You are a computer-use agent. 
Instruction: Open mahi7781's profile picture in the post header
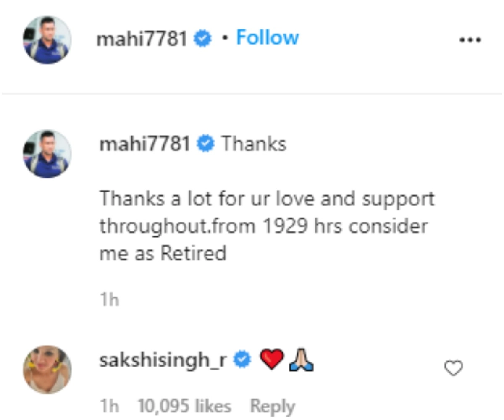[47, 40]
